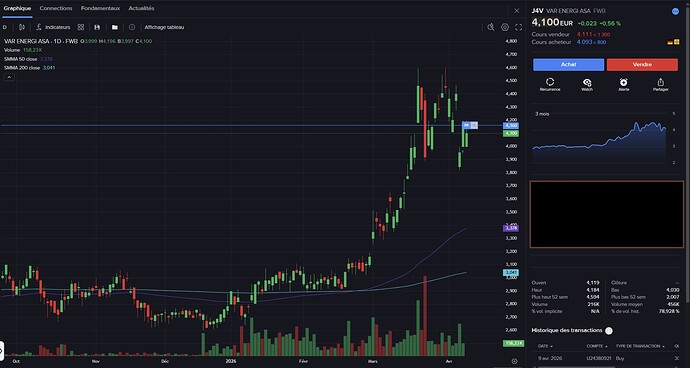
Task: Click the Volume moyen 456K value
Action: 673,305
